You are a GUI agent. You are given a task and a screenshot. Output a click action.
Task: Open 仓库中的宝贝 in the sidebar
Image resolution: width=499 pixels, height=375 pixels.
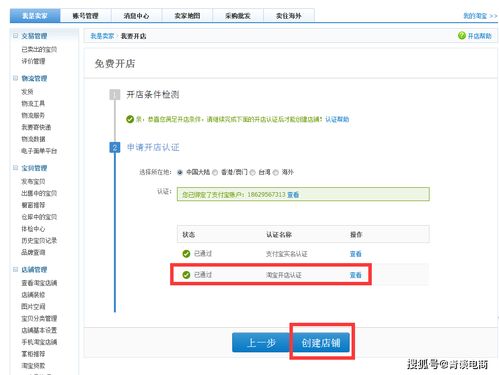click(39, 217)
